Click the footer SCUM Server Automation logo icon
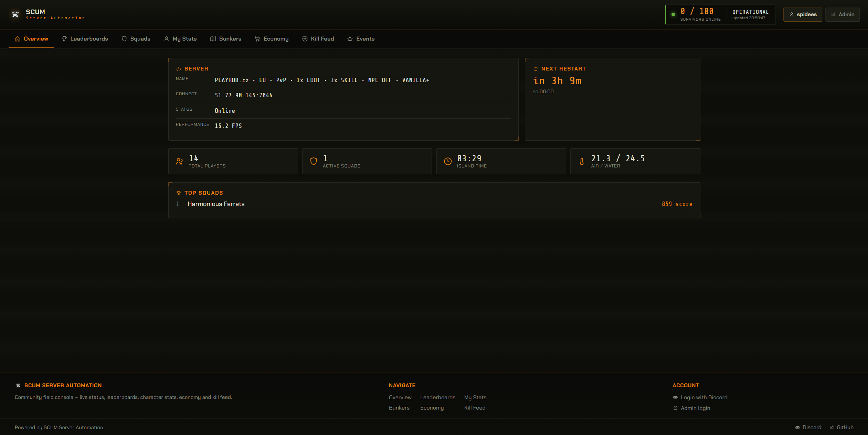The image size is (868, 435). 18,385
